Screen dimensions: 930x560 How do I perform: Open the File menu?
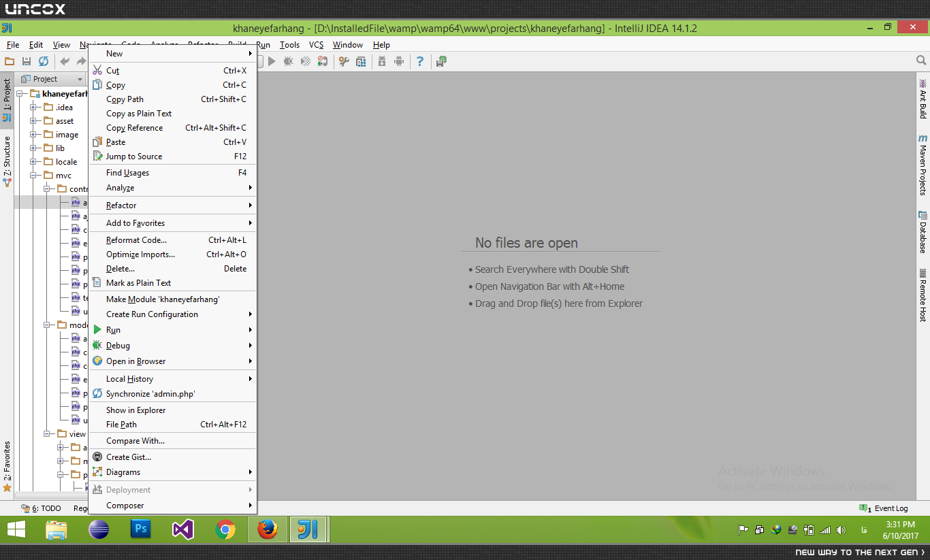pos(13,45)
